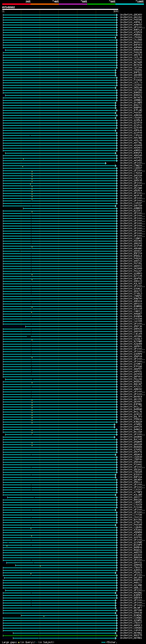Open hit UniRef100_Q9CAV0
This screenshot has height=644, width=146.
[131, 15]
